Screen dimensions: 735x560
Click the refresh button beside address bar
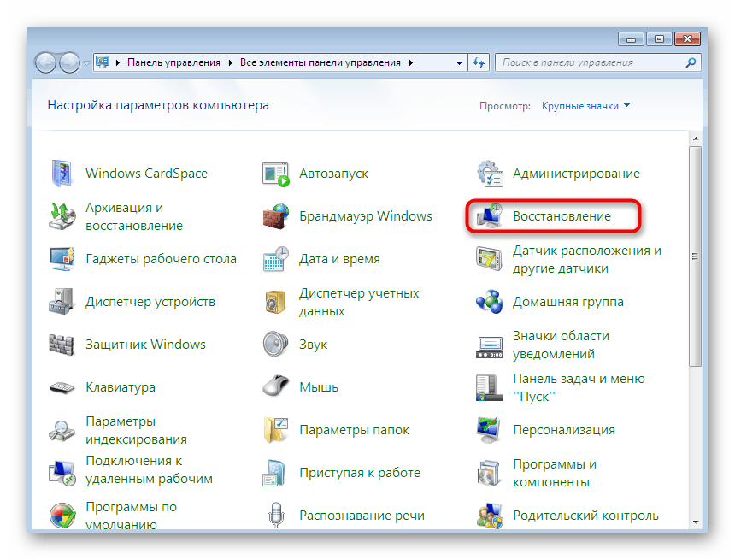[x=479, y=63]
